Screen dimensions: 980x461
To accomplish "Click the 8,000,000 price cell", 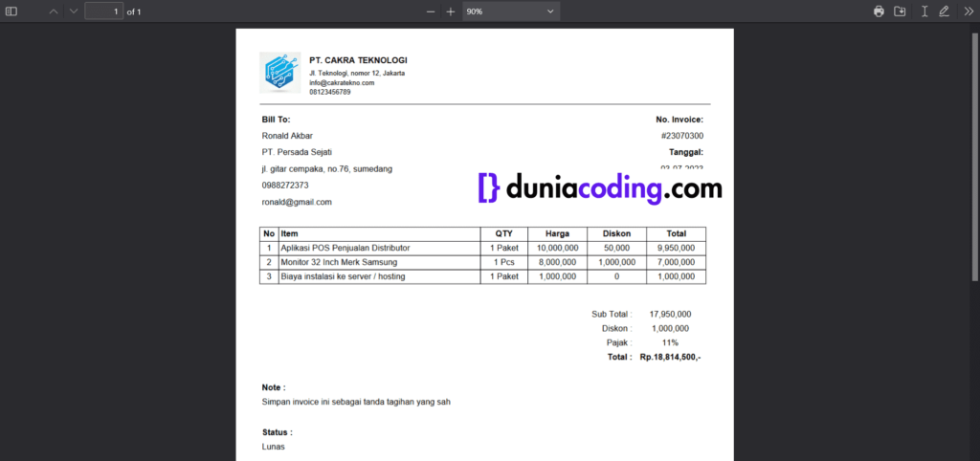I will pyautogui.click(x=558, y=262).
